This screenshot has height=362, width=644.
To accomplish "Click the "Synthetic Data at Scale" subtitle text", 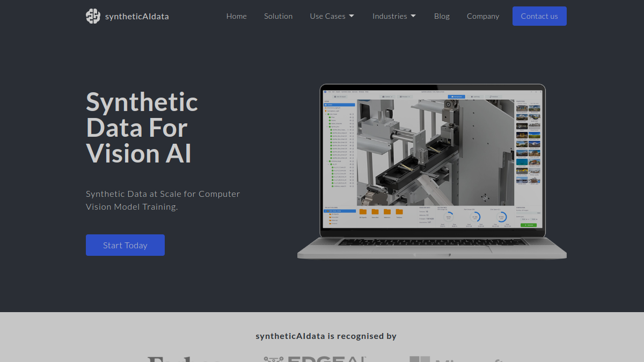I will [163, 200].
